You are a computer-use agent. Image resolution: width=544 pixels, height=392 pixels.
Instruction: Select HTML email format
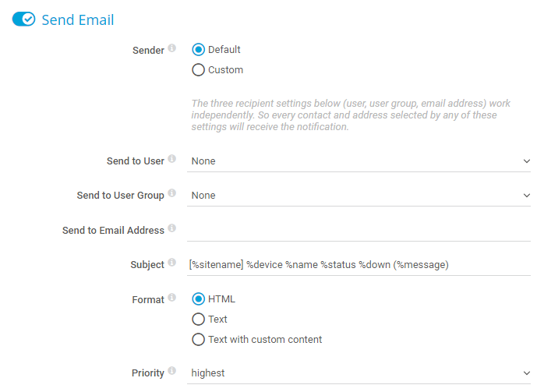coord(199,299)
